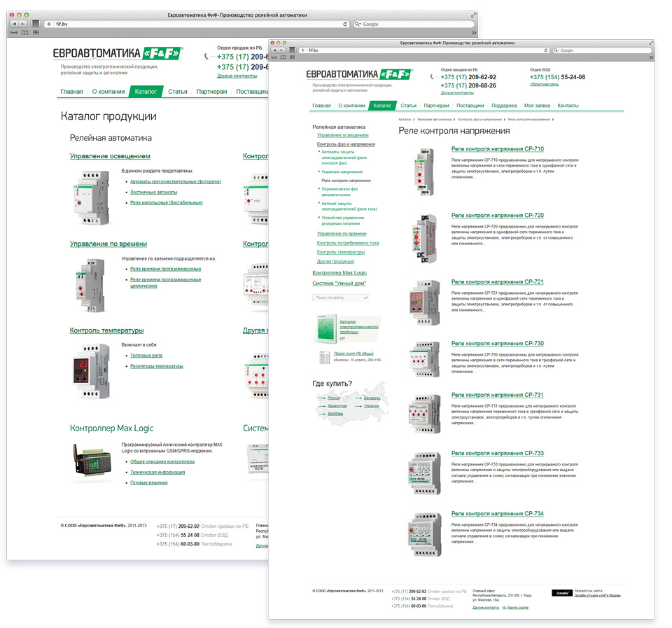The height and width of the screenshot is (628, 672).
Task: Select the Каталог tab in the front window
Action: [382, 106]
